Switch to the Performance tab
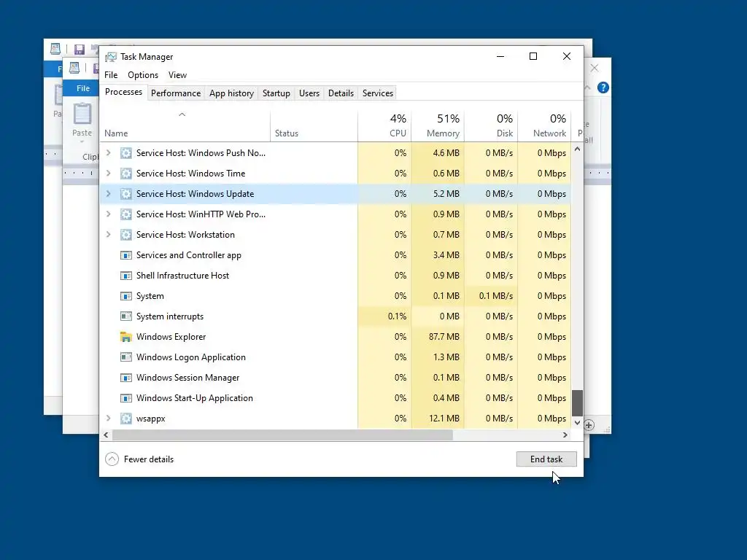Viewport: 747px width, 560px height. click(x=176, y=93)
